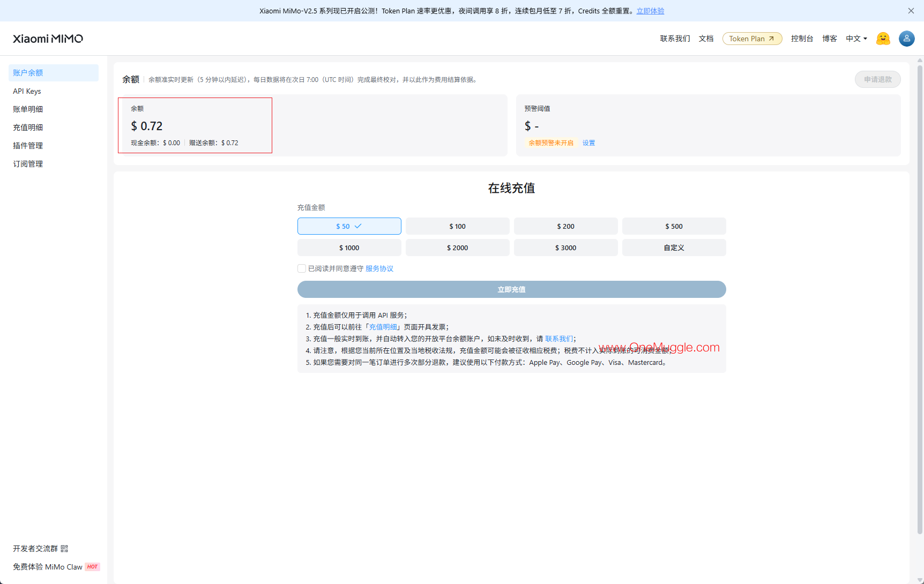Expand the 中文 language dropdown

(x=856, y=39)
